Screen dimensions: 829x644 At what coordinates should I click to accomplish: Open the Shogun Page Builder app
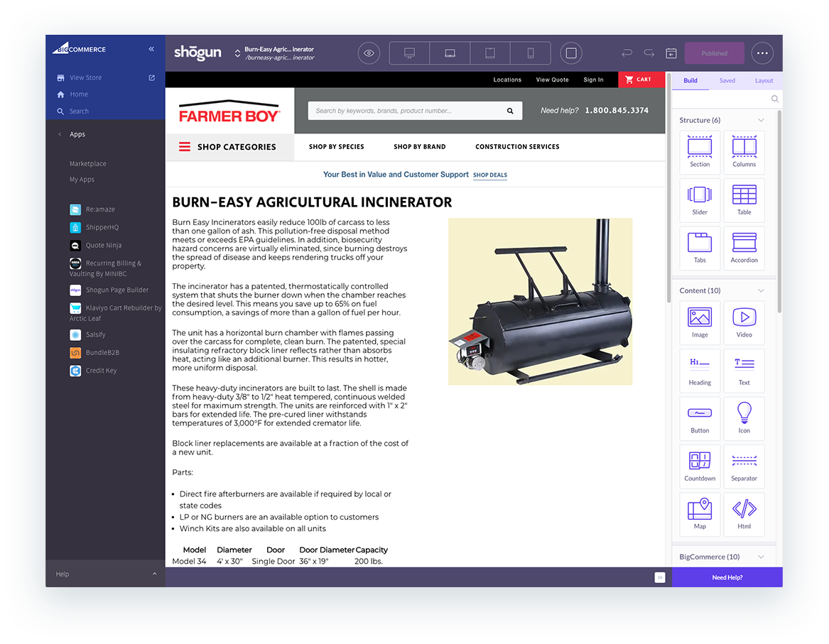[109, 290]
